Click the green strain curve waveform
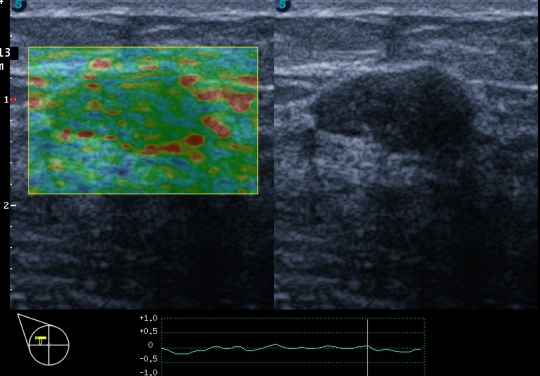Screen dimensions: 540x376 coord(291,349)
